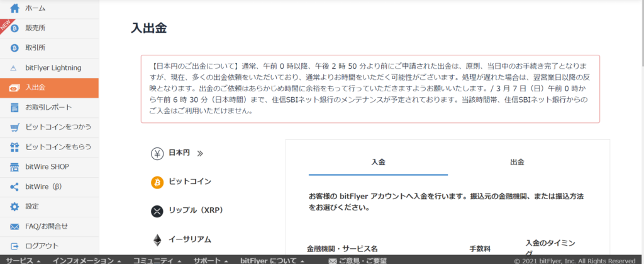Screen dimensions: 644x264
Task: Click the Ethereum diamond logo icon
Action: point(157,239)
